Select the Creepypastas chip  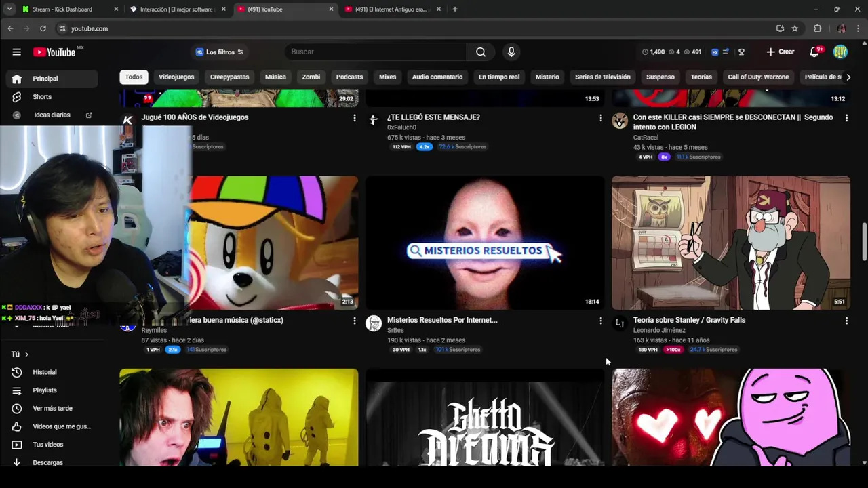229,77
